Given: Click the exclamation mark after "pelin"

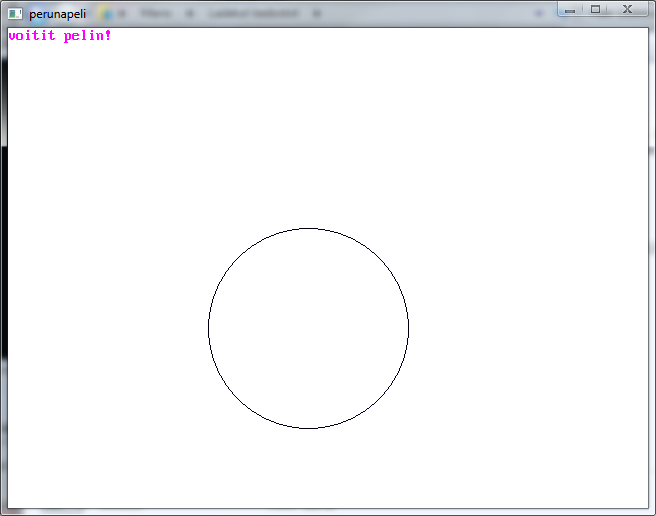Looking at the screenshot, I should (x=108, y=36).
